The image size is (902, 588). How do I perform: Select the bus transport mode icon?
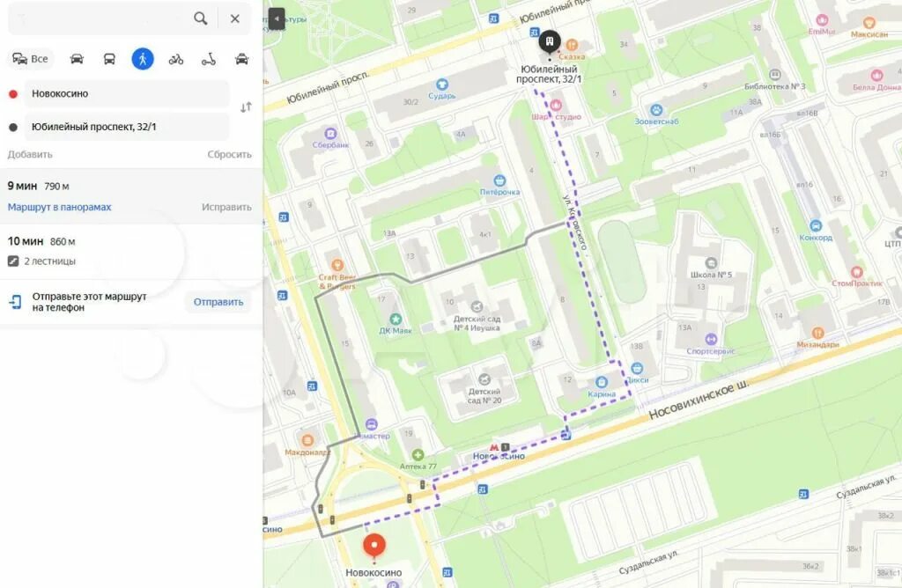point(109,59)
